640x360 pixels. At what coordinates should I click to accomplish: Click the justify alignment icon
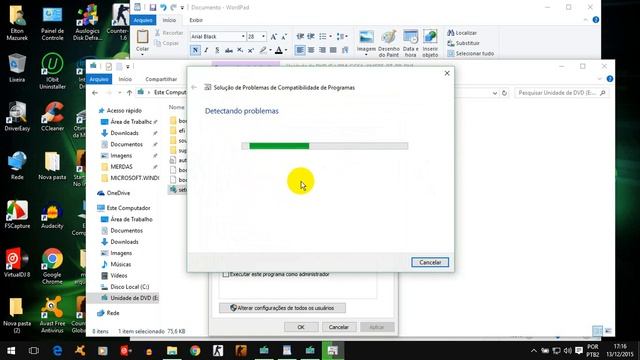[333, 50]
